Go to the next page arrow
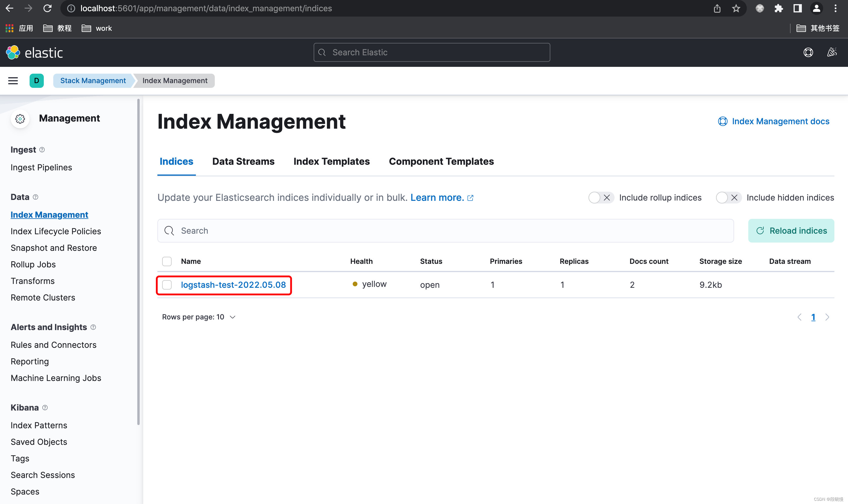Viewport: 848px width, 504px height. point(827,317)
